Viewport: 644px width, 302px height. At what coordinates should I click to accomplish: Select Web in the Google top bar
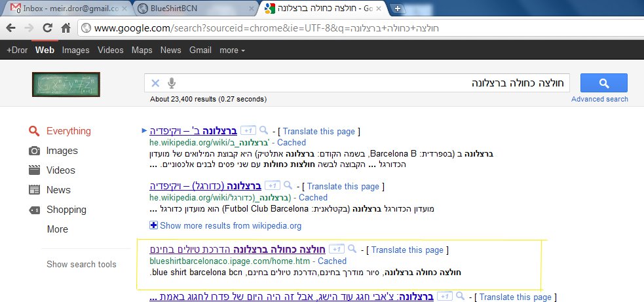tap(45, 50)
